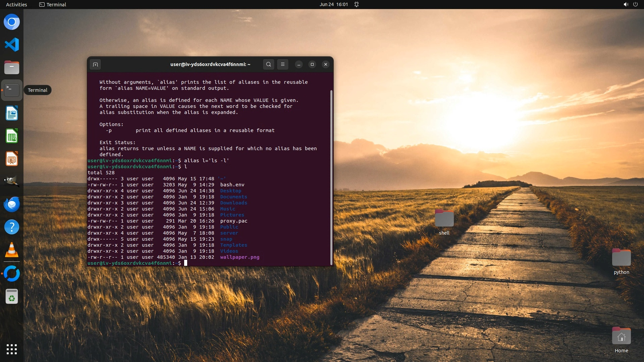Open Thunderbird mail client
This screenshot has height=362, width=644.
point(12,204)
